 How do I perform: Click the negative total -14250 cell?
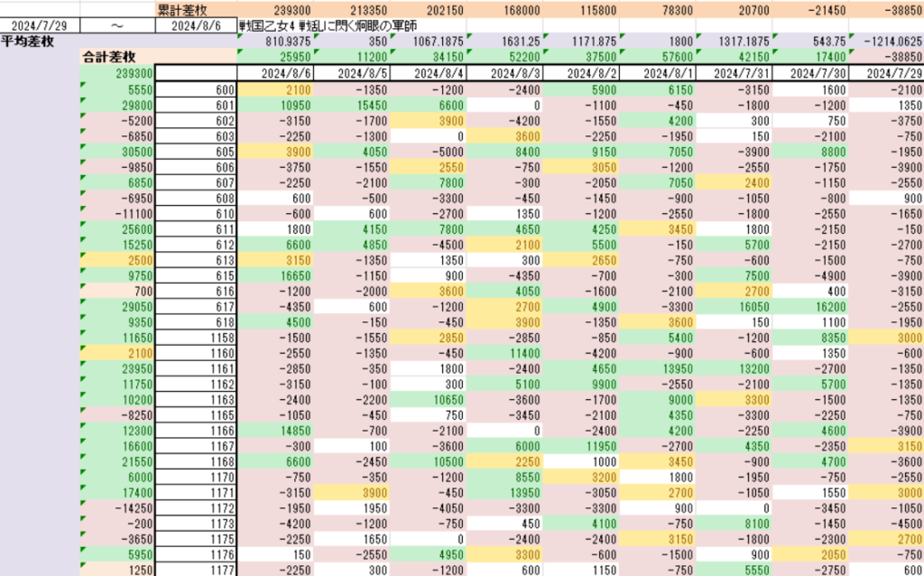pyautogui.click(x=117, y=507)
